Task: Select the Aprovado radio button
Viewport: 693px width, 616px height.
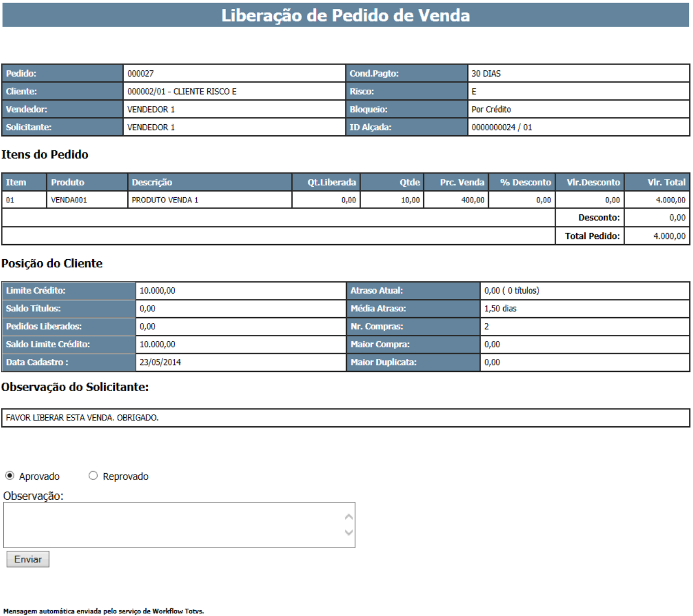Action: 9,476
